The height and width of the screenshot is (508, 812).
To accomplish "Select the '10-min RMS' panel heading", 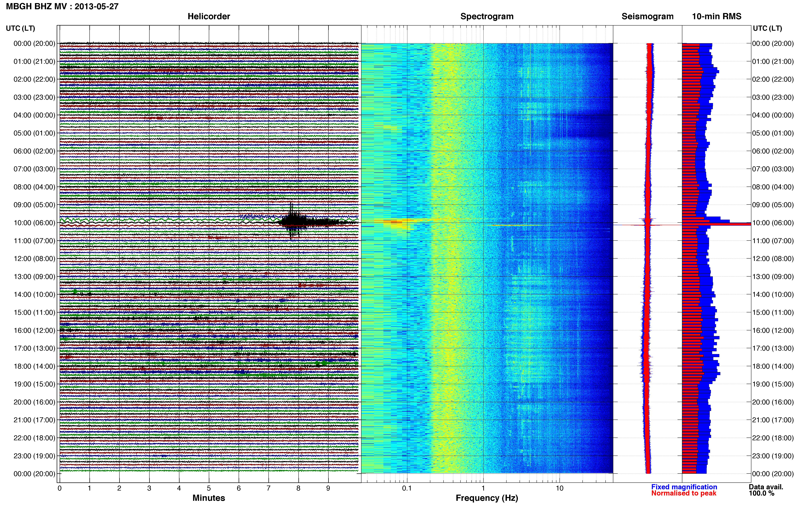I will click(x=717, y=16).
